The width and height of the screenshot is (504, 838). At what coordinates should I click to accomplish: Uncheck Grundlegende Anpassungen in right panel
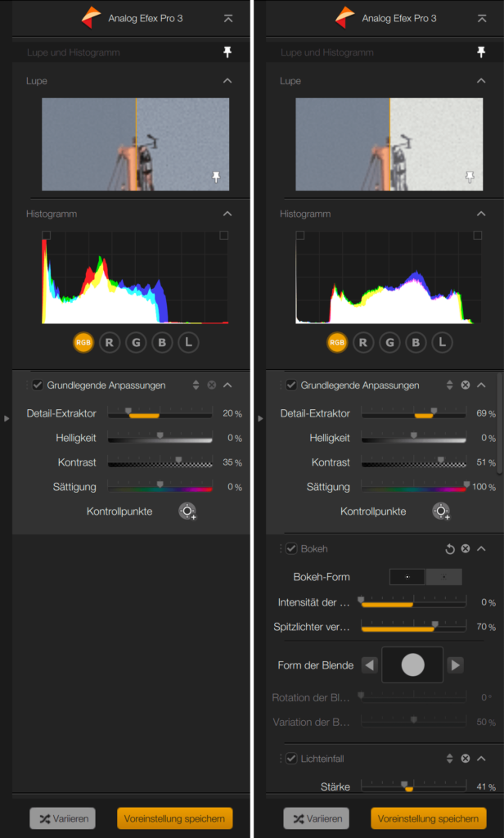[x=291, y=385]
